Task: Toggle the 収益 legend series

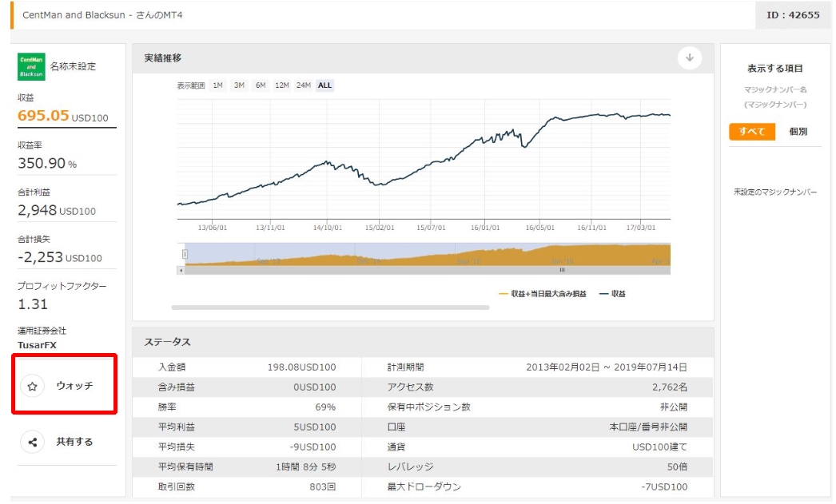Action: (612, 294)
